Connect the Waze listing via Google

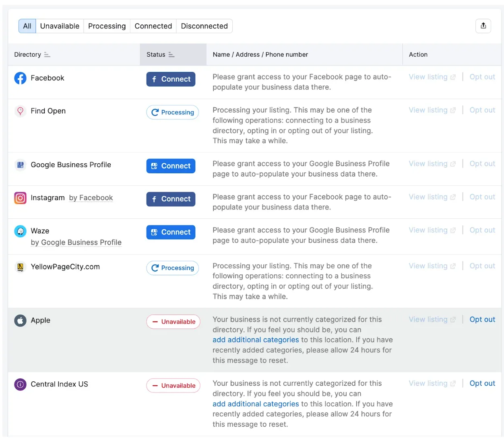click(171, 232)
